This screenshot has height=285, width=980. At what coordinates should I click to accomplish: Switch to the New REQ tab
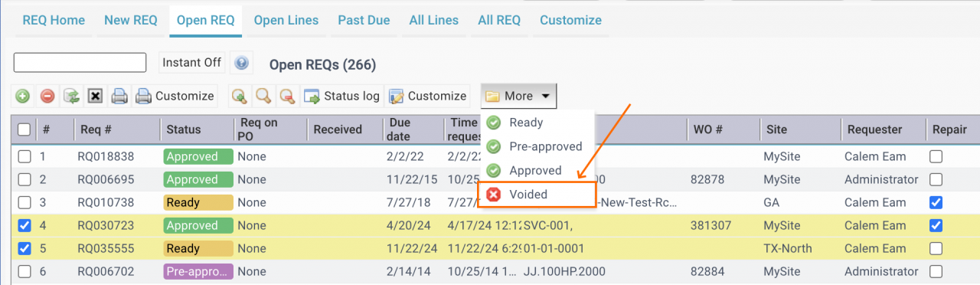coord(131,21)
